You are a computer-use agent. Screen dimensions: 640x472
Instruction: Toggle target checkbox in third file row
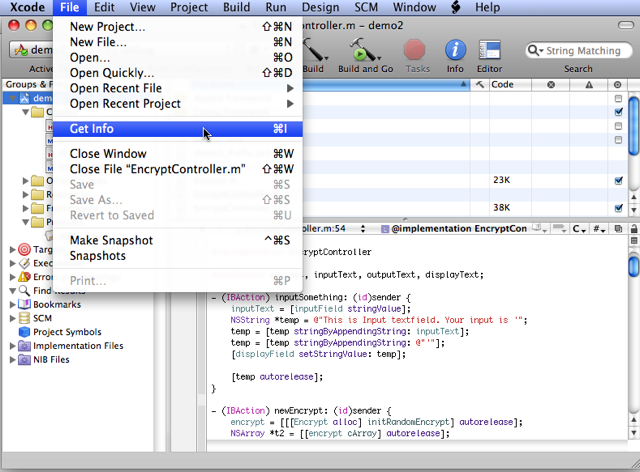(x=618, y=126)
